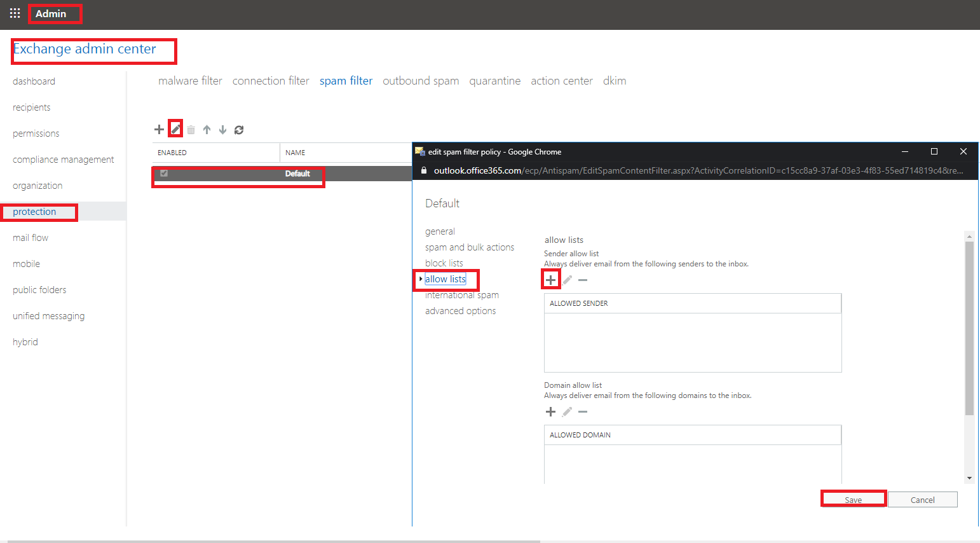
Task: Edit the selected allowed domain entry
Action: pyautogui.click(x=567, y=411)
